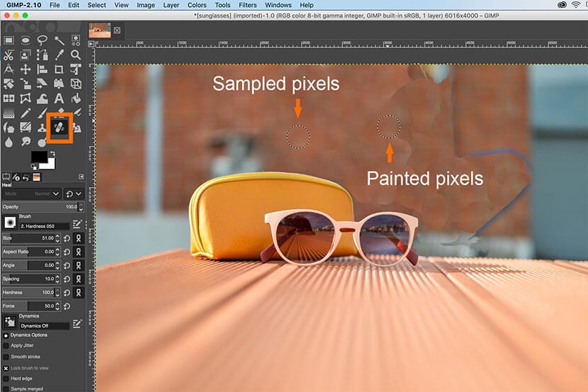The height and width of the screenshot is (392, 588).
Task: Open the brush editor for Hardness 050
Action: [x=77, y=224]
